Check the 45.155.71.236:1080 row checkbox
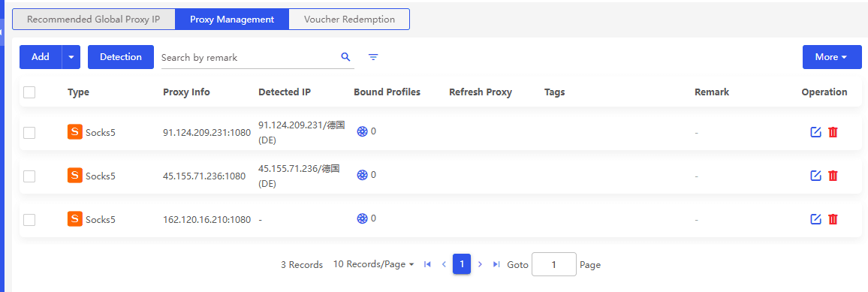The height and width of the screenshot is (292, 868). tap(29, 176)
